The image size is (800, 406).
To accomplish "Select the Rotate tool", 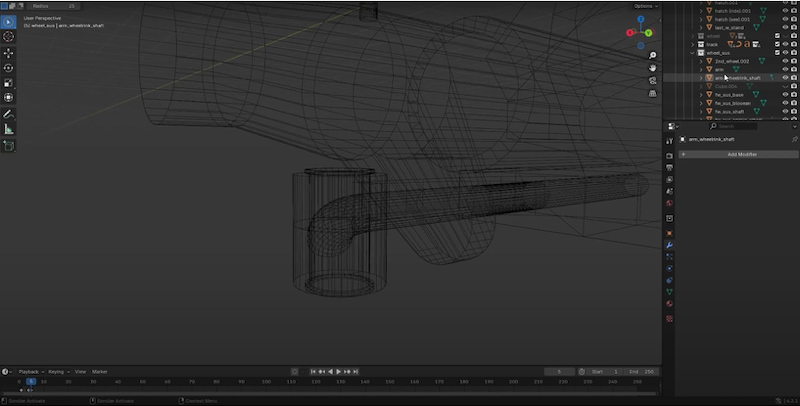I will 9,68.
